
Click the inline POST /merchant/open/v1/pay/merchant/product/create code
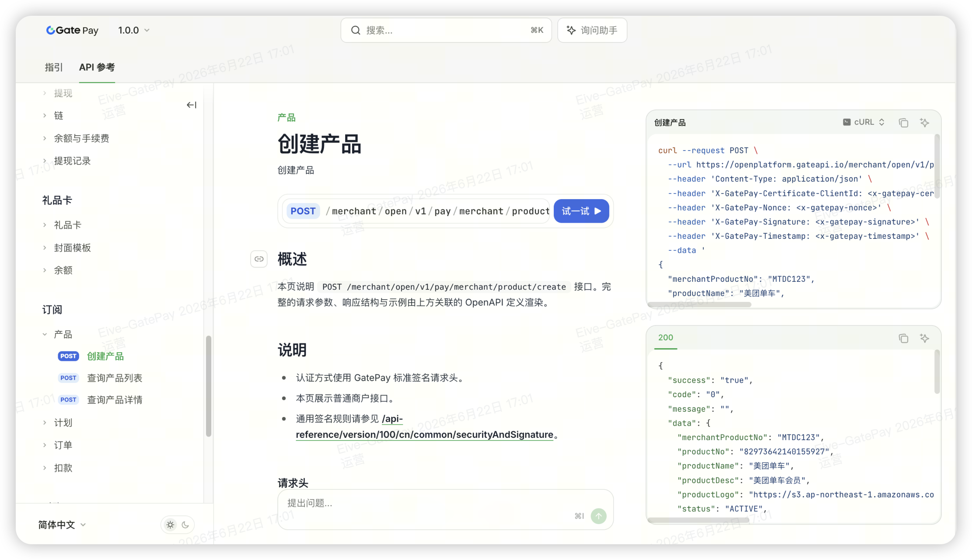coord(444,287)
